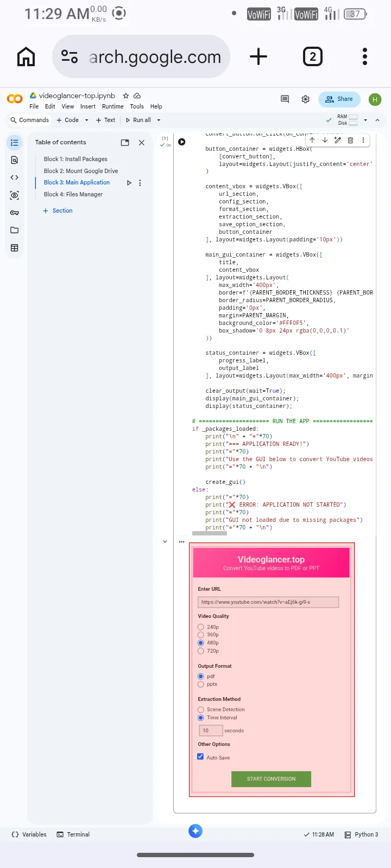
Task: Click Run all button
Action: (138, 120)
